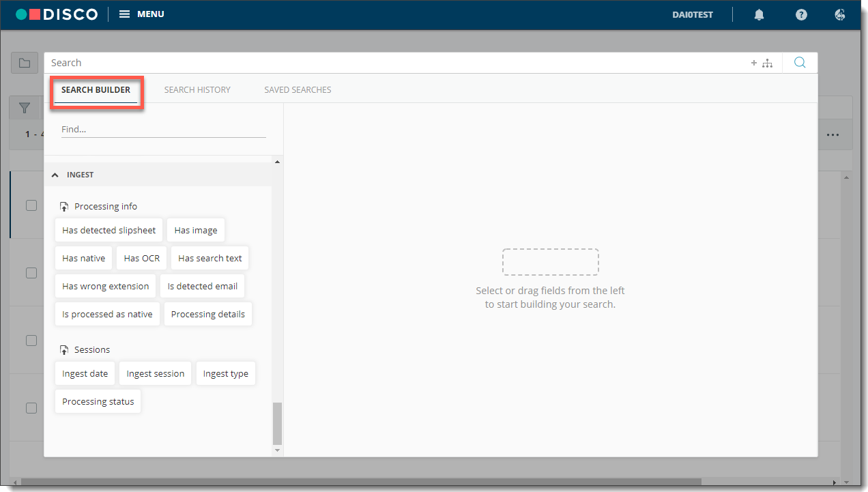Select the Is detected email field
Image resolution: width=868 pixels, height=492 pixels.
pyautogui.click(x=203, y=286)
